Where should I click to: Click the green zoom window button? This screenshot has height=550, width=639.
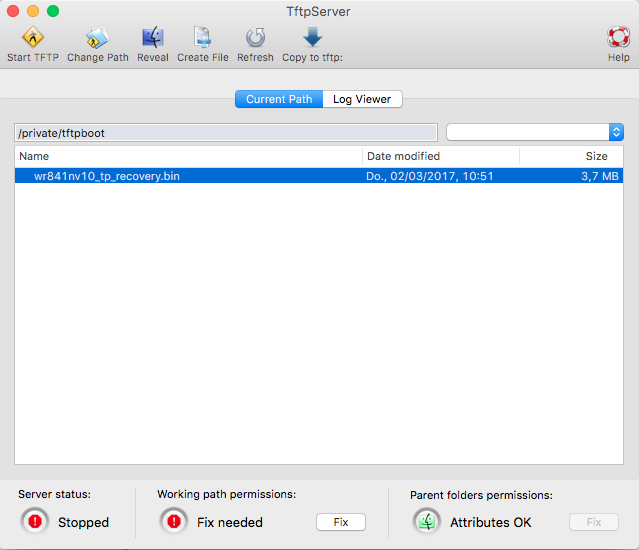(x=53, y=11)
